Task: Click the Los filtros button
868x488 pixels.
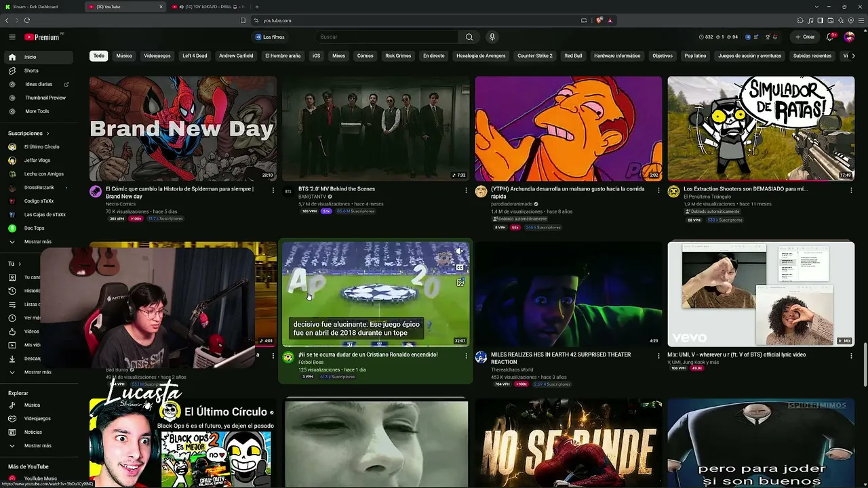Action: [270, 37]
